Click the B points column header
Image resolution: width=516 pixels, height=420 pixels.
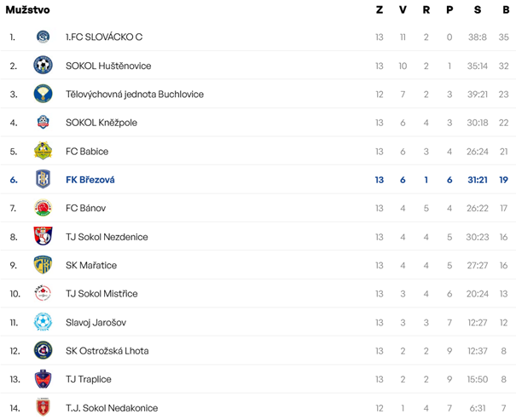tap(506, 10)
